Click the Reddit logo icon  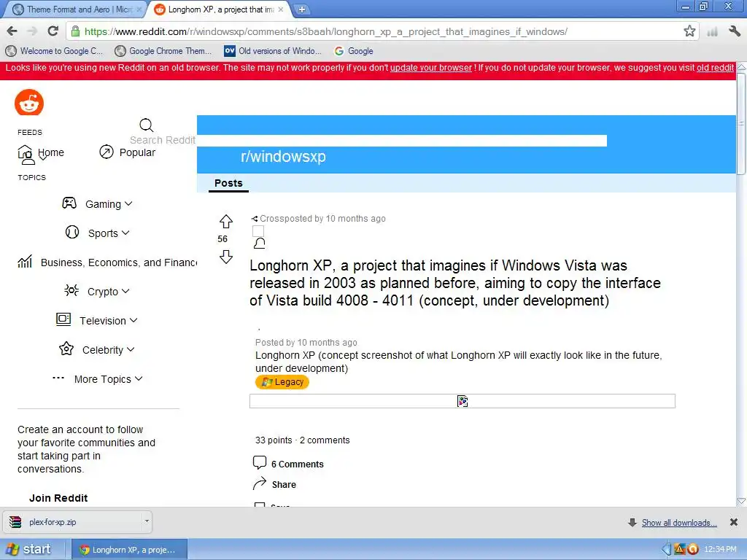tap(29, 102)
